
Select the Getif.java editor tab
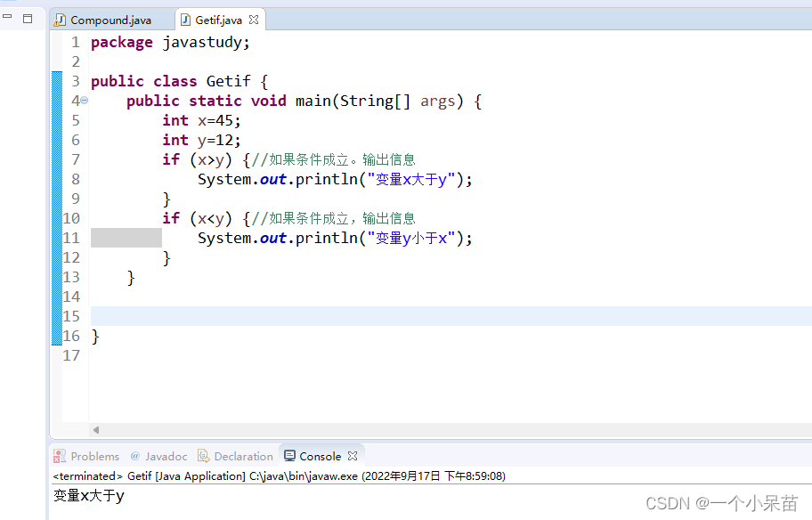click(x=218, y=20)
